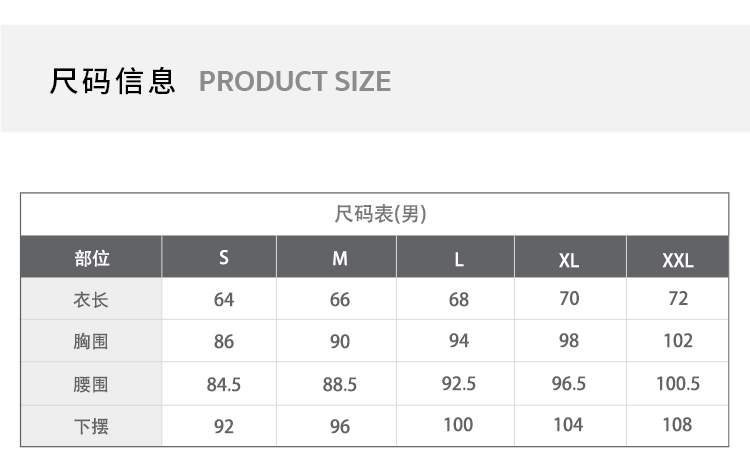Click the 下摆 value 104 for size XL
This screenshot has height=466, width=750.
tap(568, 425)
